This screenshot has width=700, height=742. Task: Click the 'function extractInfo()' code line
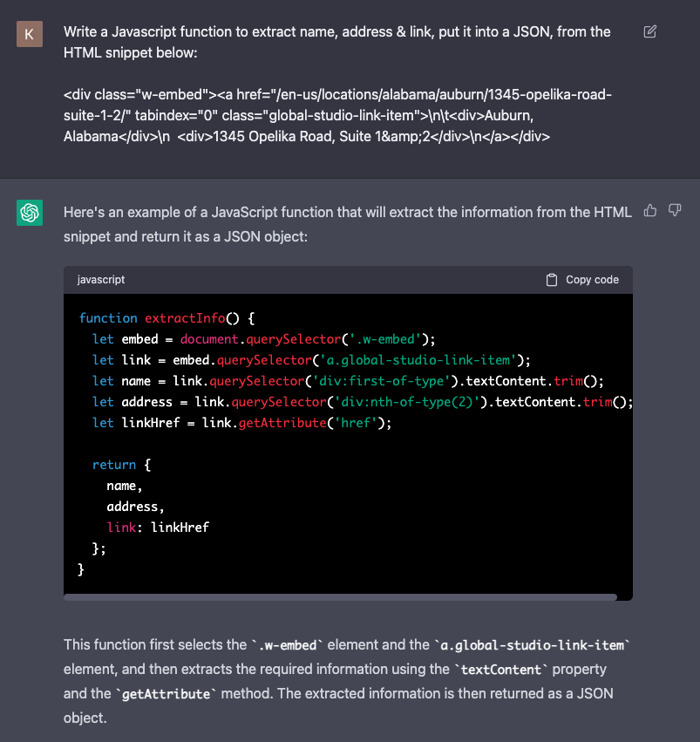(167, 318)
